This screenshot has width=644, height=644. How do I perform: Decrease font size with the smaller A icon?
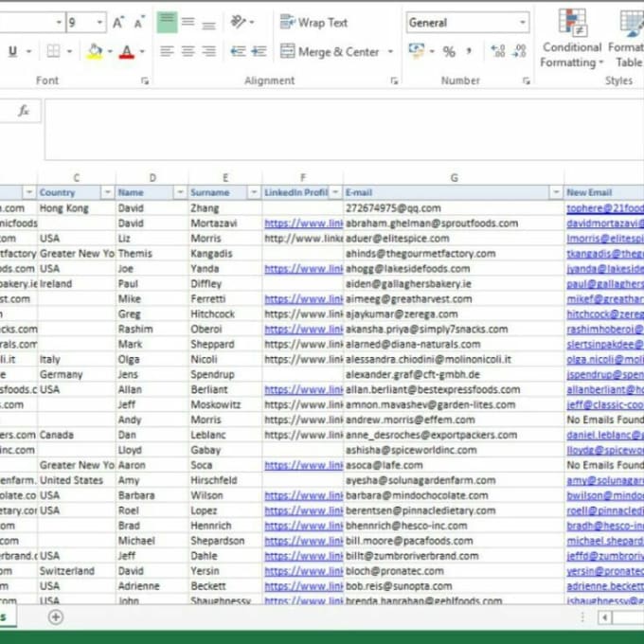(x=139, y=23)
